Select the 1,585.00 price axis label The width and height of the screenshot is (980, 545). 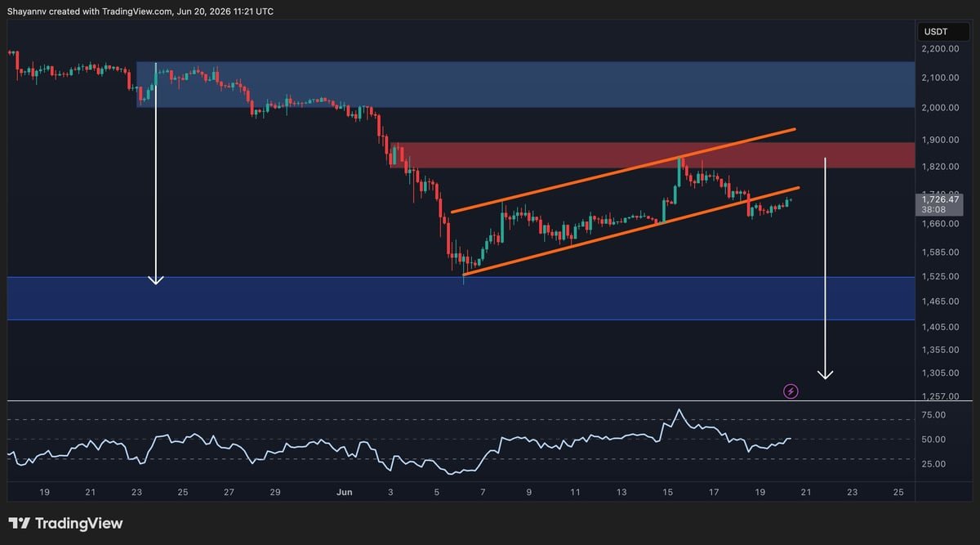tap(939, 253)
